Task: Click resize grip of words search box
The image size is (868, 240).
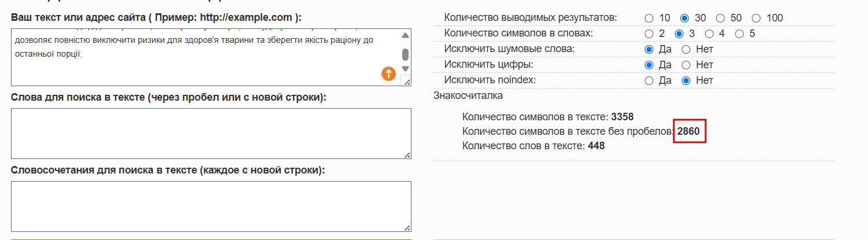Action: [x=407, y=154]
